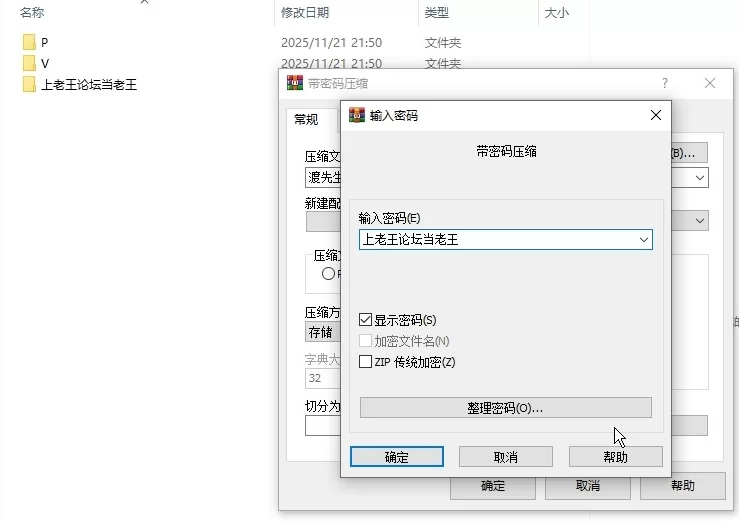The width and height of the screenshot is (739, 521).
Task: Click WinRAR icon in 输入密码 title bar
Action: click(357, 115)
